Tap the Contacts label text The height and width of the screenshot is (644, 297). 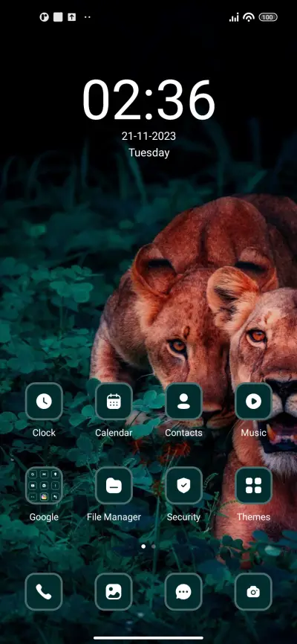point(183,433)
